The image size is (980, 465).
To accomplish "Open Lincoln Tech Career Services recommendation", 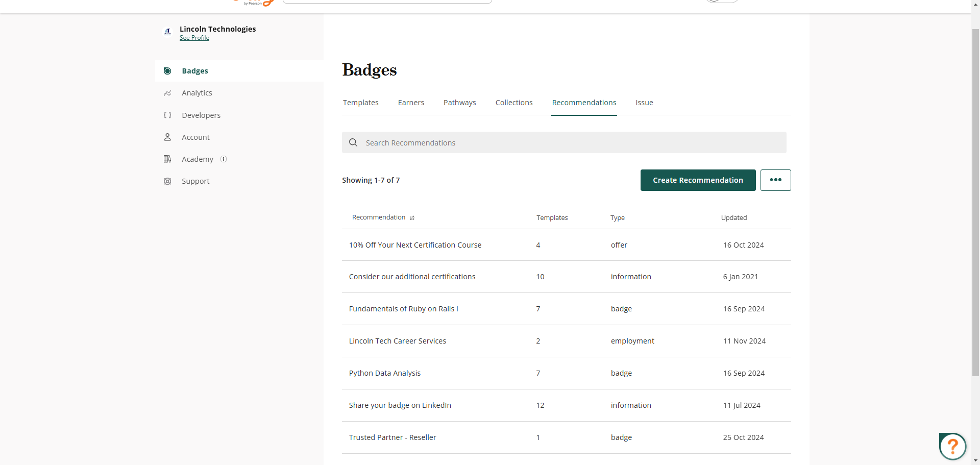I will (x=398, y=341).
